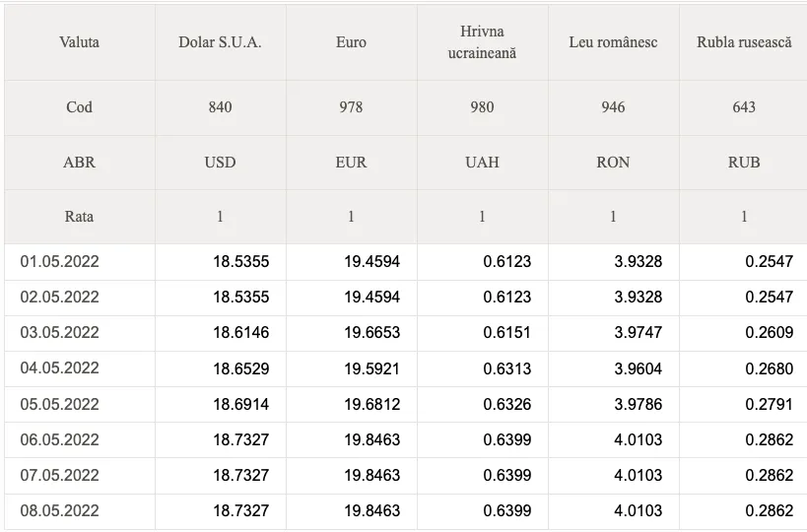Select RUB rate 0.2791

[x=770, y=404]
